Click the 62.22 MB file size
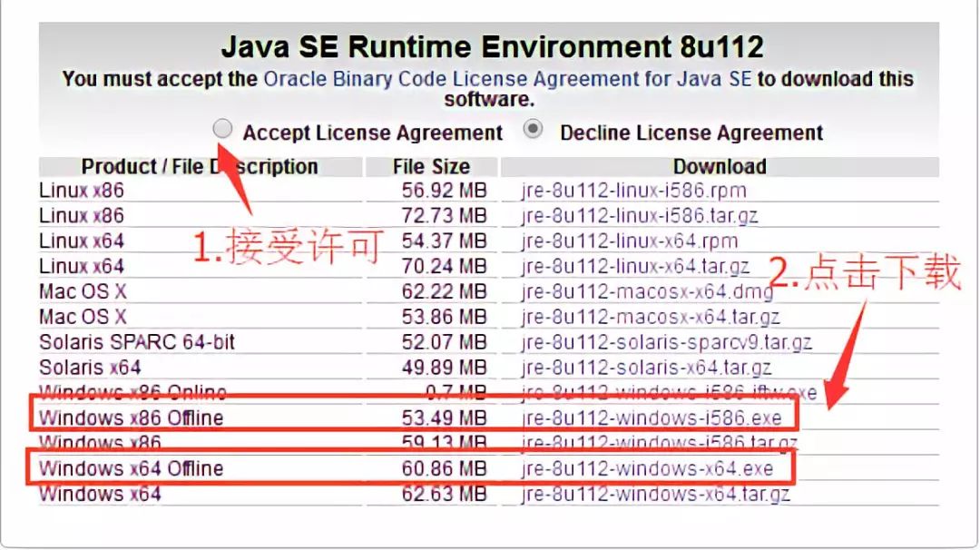The height and width of the screenshot is (550, 980). pyautogui.click(x=445, y=291)
